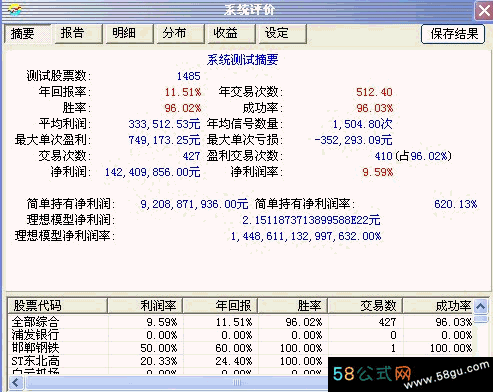Click the table's scroll up arrow
This screenshot has width=493, height=392.
480,306
